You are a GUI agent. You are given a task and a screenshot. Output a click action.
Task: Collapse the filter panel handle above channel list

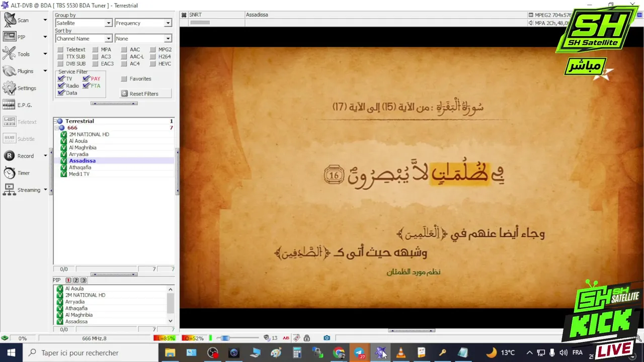pyautogui.click(x=114, y=104)
